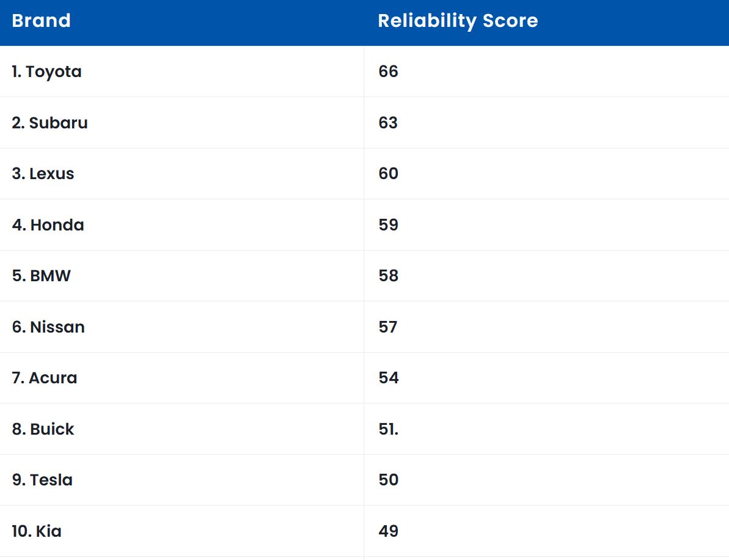The height and width of the screenshot is (560, 729).
Task: Select BMW's score value 58
Action: (x=388, y=276)
